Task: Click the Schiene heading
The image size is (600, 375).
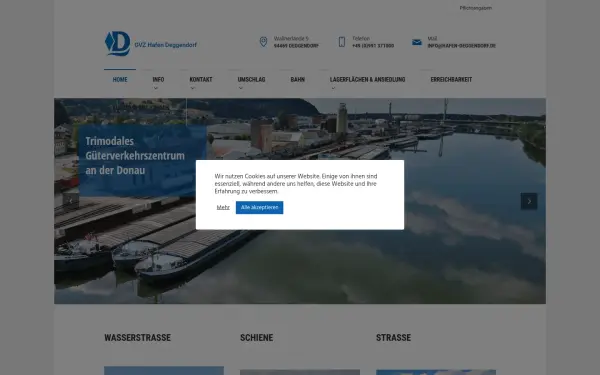Action: pyautogui.click(x=256, y=338)
